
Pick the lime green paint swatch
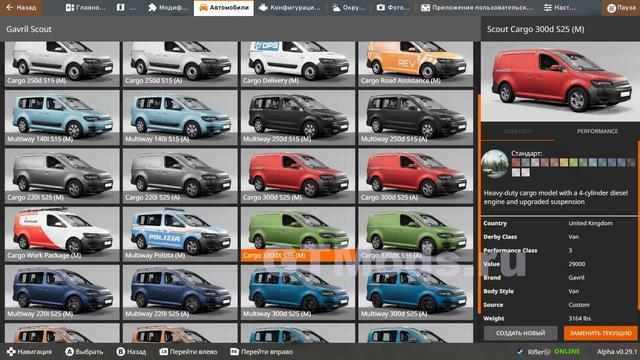(573, 162)
